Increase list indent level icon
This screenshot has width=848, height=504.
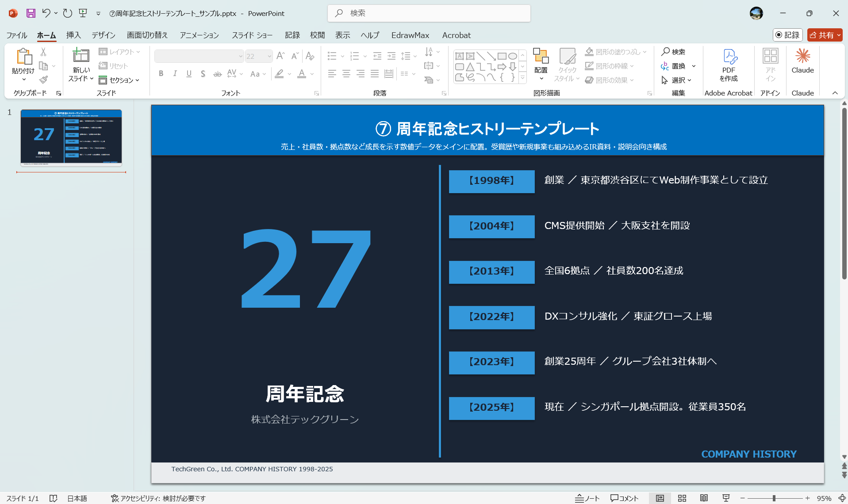point(391,56)
